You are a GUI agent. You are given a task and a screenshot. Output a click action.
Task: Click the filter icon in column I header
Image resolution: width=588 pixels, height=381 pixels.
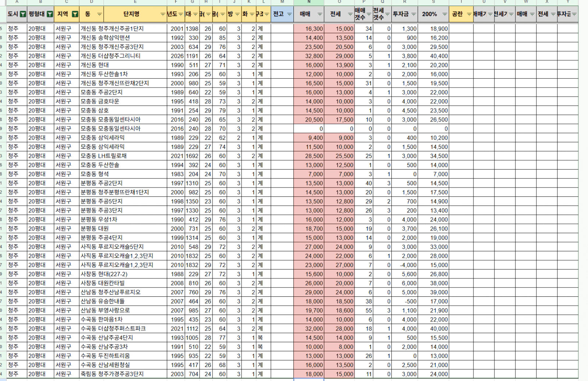click(x=222, y=14)
